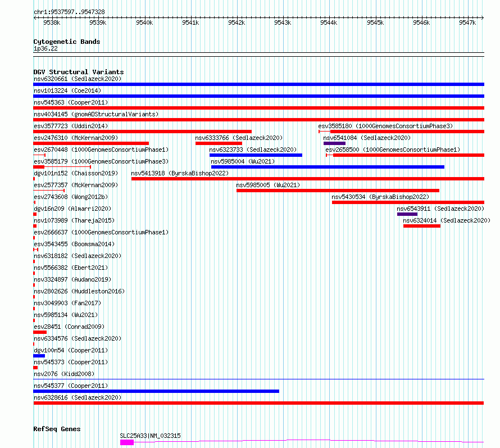
Task: Open the nsv5413918 (ByrskaBishop2022) label
Action: click(x=180, y=173)
